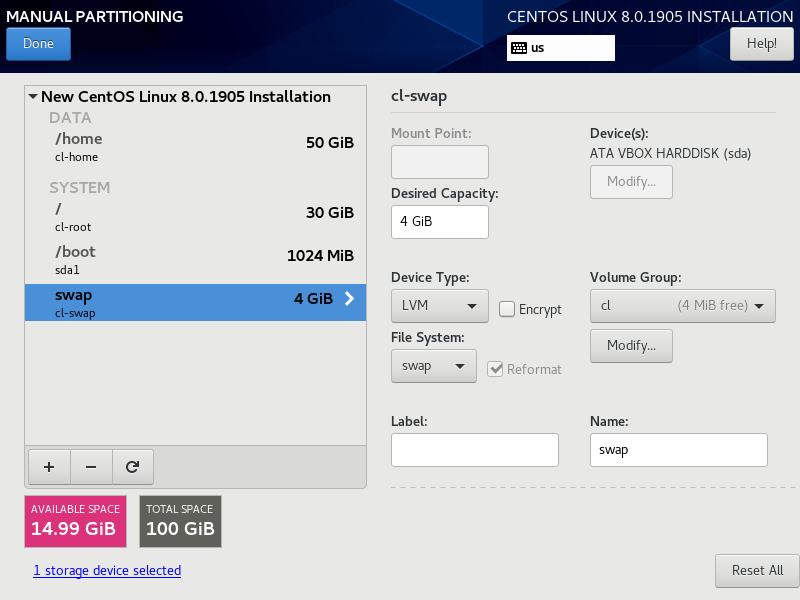800x600 pixels.
Task: Click the ATA VBOX HARDDISK (sda) text
Action: pos(670,153)
